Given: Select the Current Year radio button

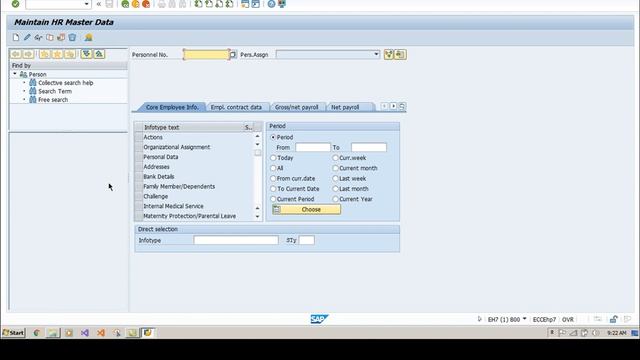Looking at the screenshot, I should [x=336, y=199].
